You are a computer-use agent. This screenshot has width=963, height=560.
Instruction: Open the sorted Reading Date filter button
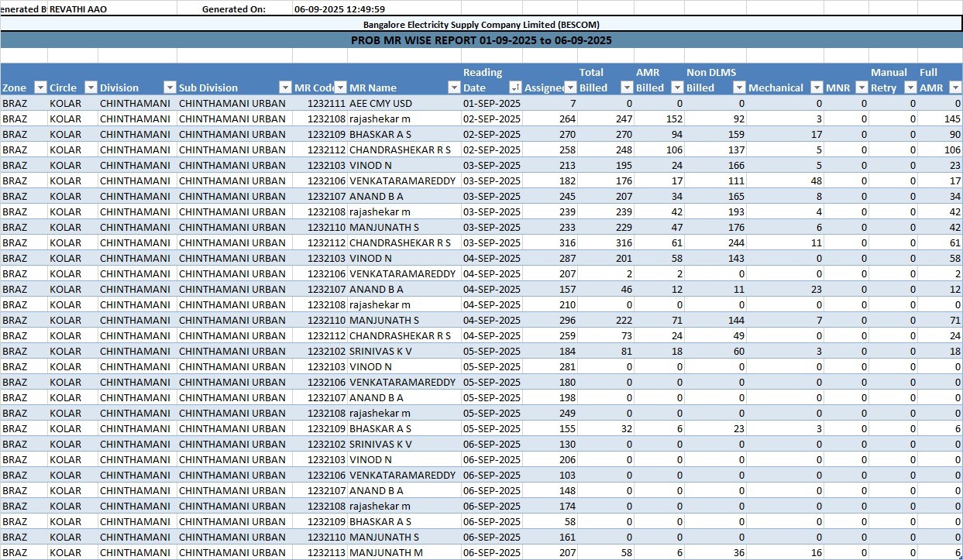(515, 88)
